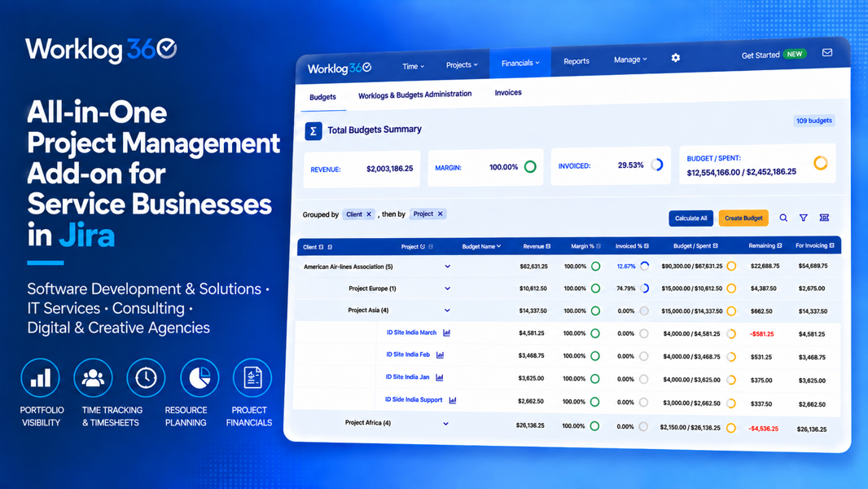Open the Manage dropdown menu
Screen dimensions: 868x489
(630, 59)
